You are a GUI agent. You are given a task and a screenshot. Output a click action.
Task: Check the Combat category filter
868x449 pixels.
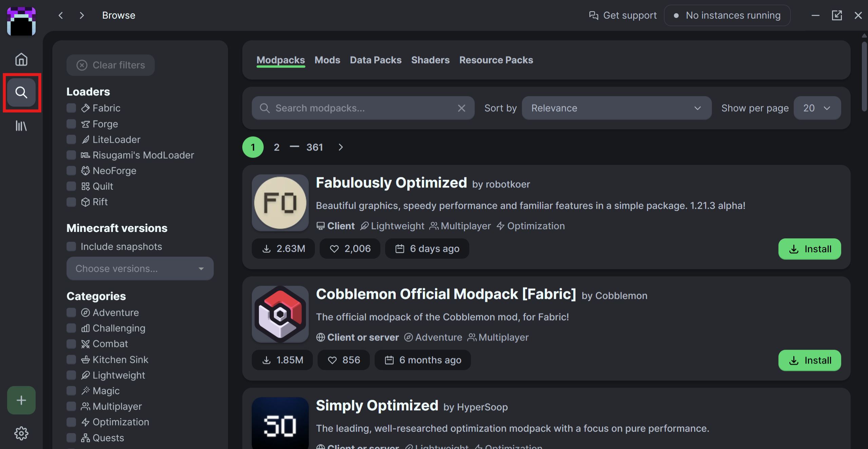point(71,344)
